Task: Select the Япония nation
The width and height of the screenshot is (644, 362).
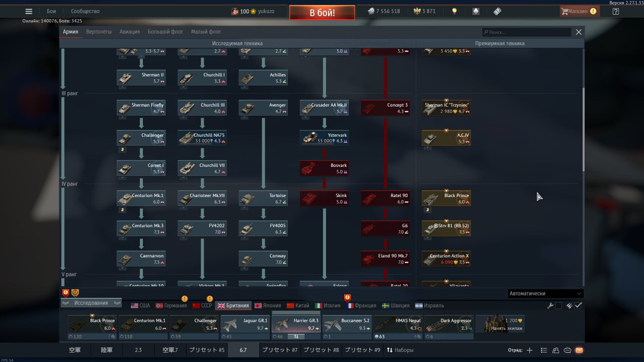Action: tap(268, 305)
